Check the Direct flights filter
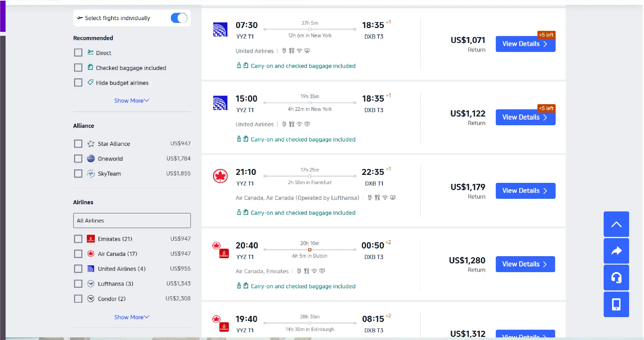The image size is (644, 340). [78, 53]
